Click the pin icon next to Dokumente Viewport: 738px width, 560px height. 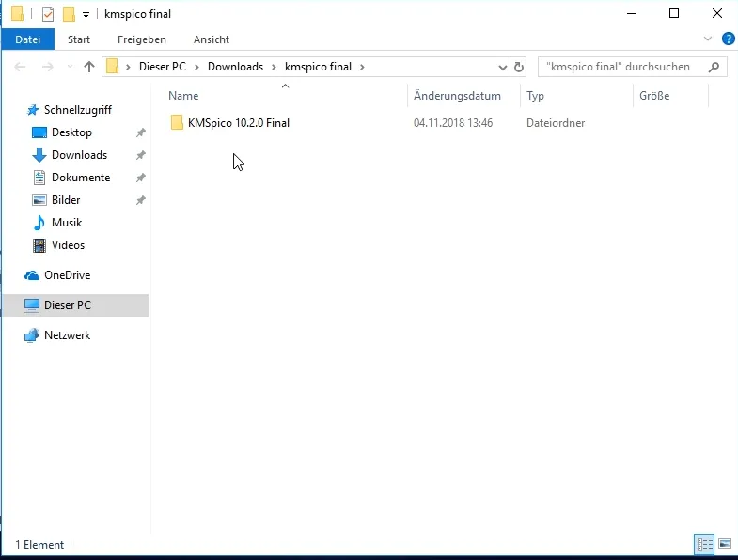(x=140, y=178)
